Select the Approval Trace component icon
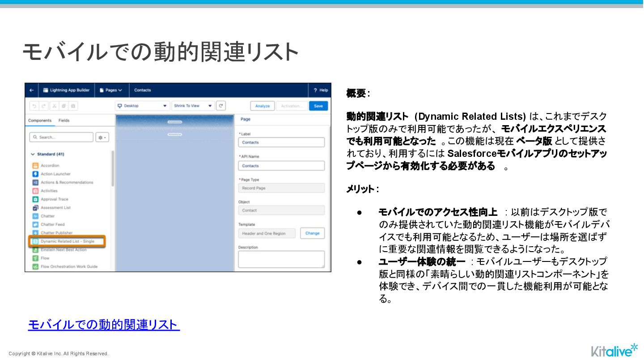This screenshot has width=644, height=362. click(35, 199)
